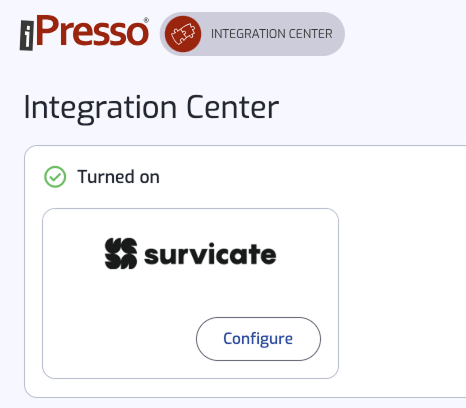
Task: Select the green checkmark status icon
Action: (55, 177)
